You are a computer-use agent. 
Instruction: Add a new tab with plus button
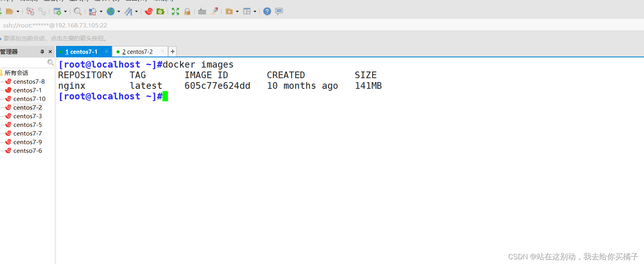(172, 51)
